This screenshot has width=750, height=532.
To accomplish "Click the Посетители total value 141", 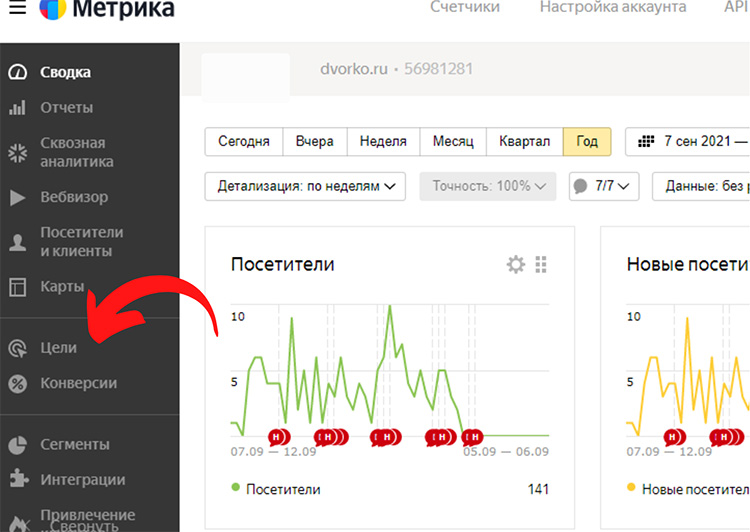I will 538,489.
